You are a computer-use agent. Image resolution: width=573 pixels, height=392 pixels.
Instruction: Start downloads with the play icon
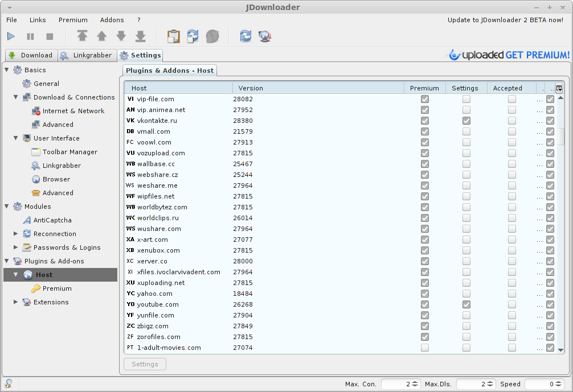tap(11, 36)
